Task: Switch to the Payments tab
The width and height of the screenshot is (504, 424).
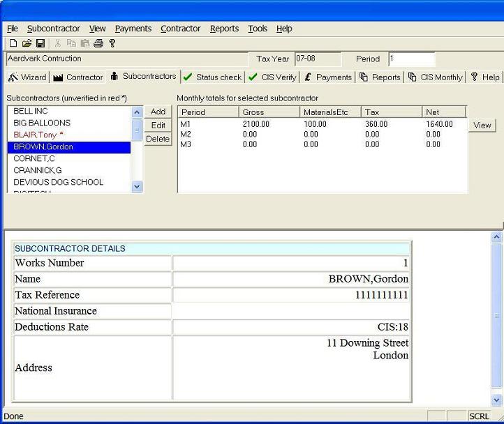Action: 328,77
